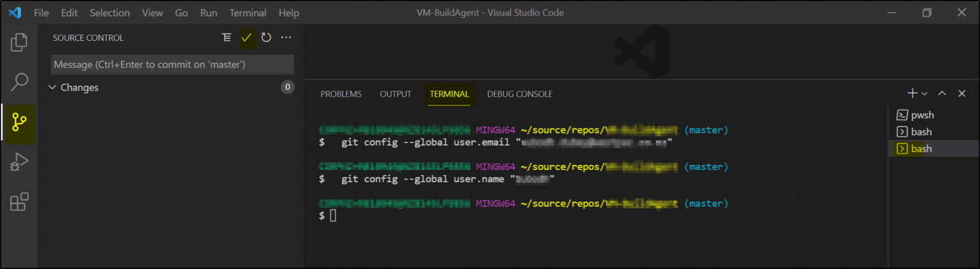The width and height of the screenshot is (980, 269).
Task: Switch to the Problems tab
Action: (x=341, y=94)
